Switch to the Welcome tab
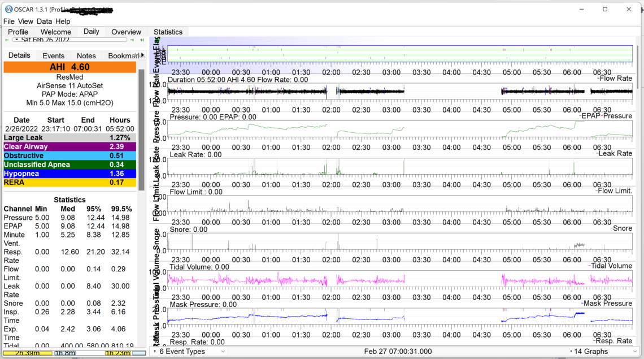 pos(56,32)
